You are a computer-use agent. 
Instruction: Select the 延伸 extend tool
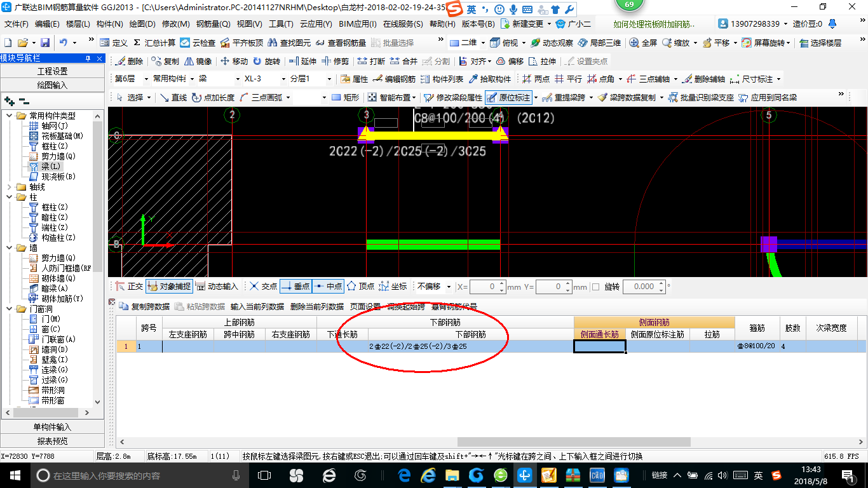pyautogui.click(x=302, y=61)
